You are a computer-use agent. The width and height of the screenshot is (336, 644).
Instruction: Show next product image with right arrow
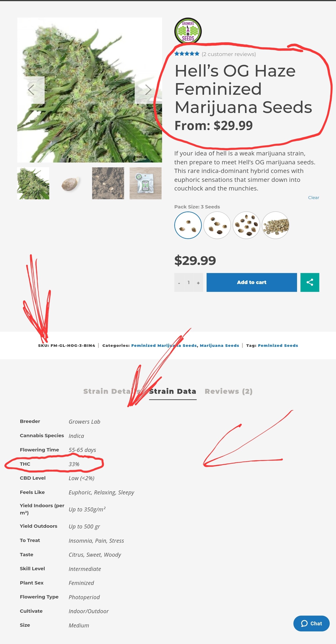point(148,90)
